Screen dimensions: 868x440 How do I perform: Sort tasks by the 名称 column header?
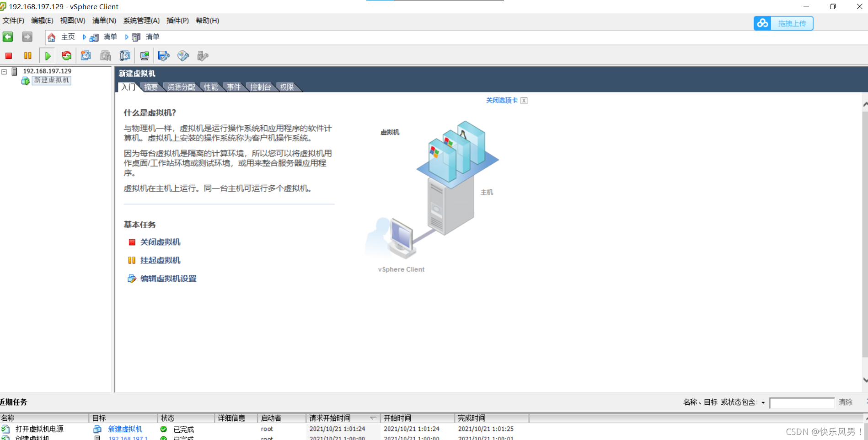pyautogui.click(x=44, y=418)
